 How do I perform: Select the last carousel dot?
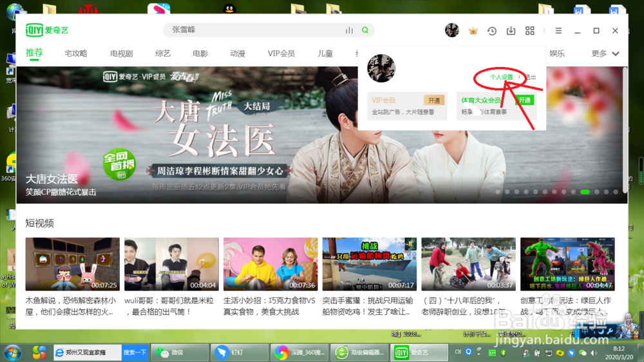(x=615, y=192)
